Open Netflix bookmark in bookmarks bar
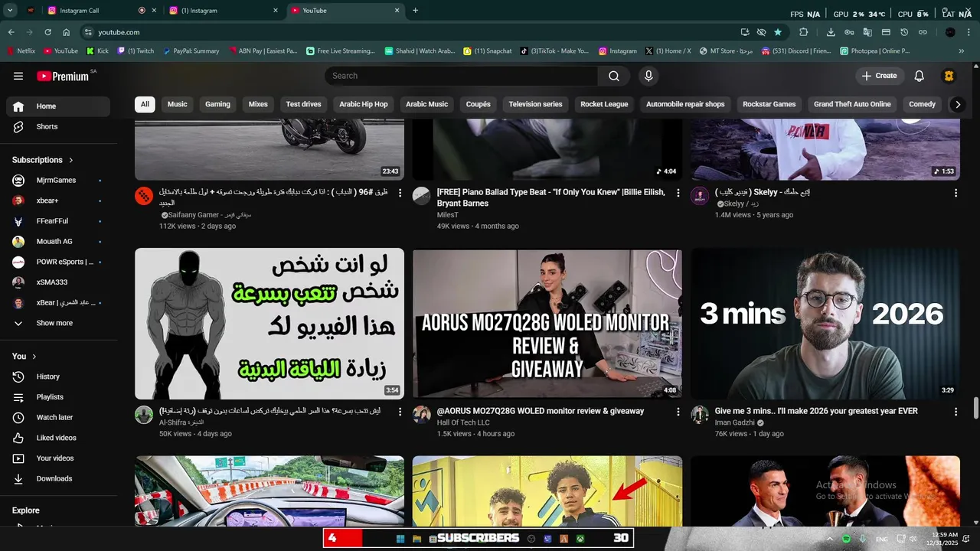Screen dimensions: 980x551 (x=21, y=51)
